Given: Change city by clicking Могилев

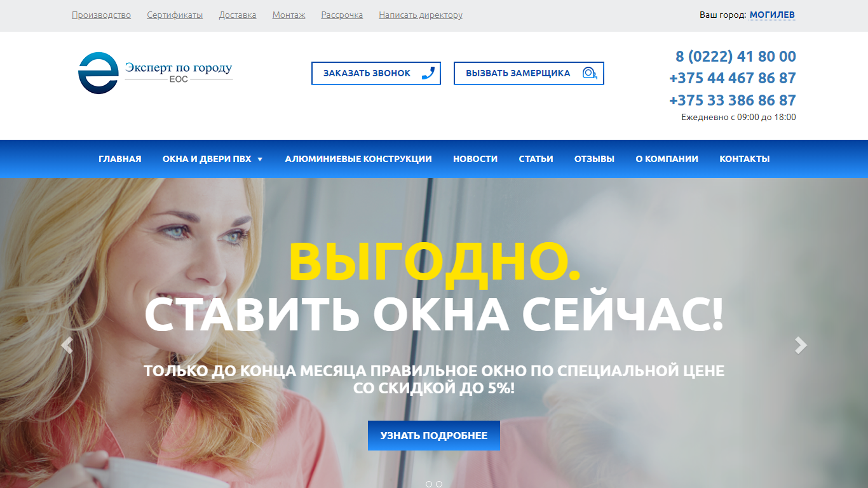Looking at the screenshot, I should (772, 15).
